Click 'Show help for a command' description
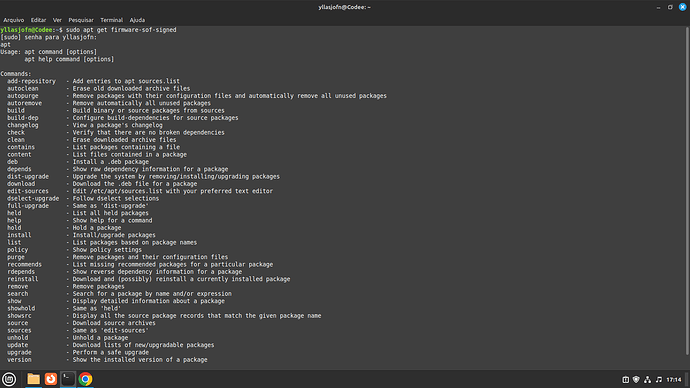690x388 pixels. (x=112, y=220)
